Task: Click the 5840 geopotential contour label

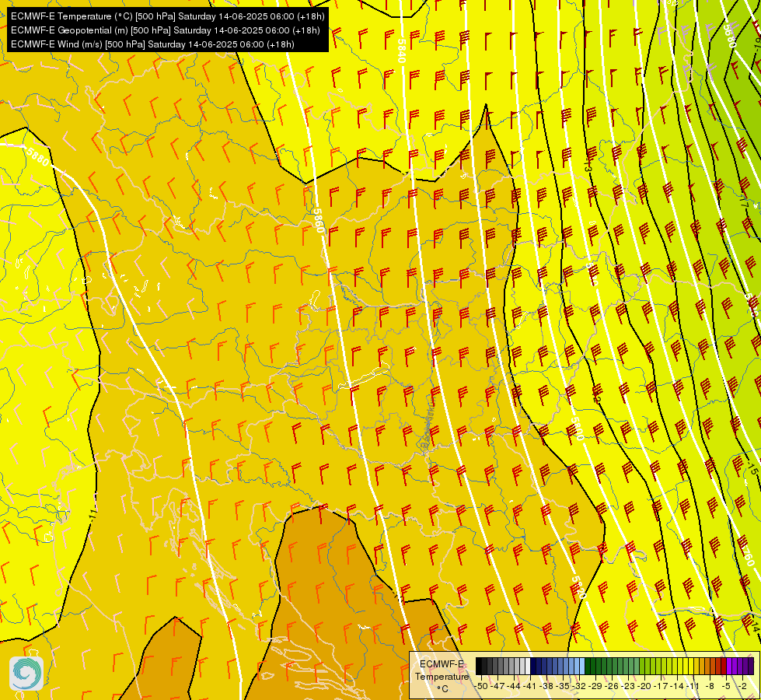Action: coord(401,51)
